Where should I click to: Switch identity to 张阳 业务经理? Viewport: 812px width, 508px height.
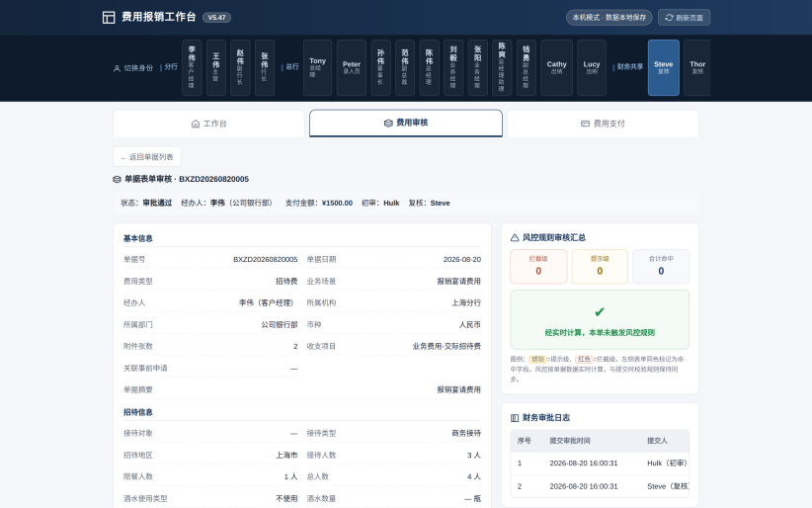coord(478,67)
